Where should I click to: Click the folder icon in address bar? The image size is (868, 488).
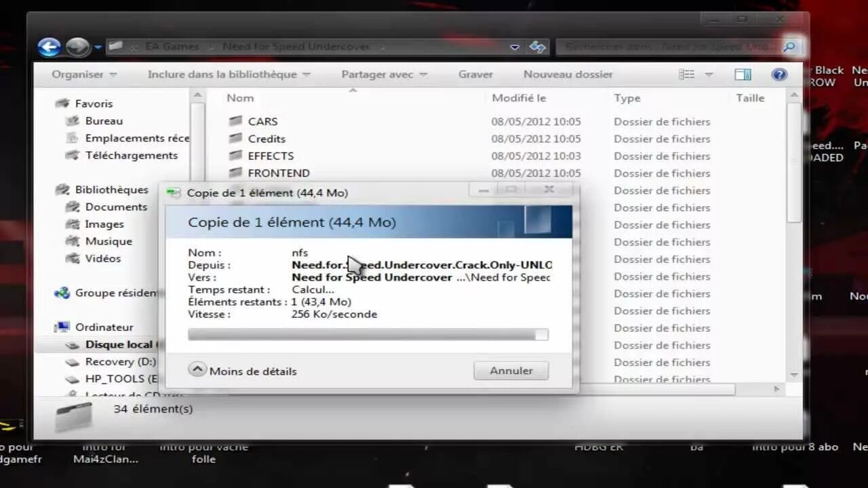[115, 47]
